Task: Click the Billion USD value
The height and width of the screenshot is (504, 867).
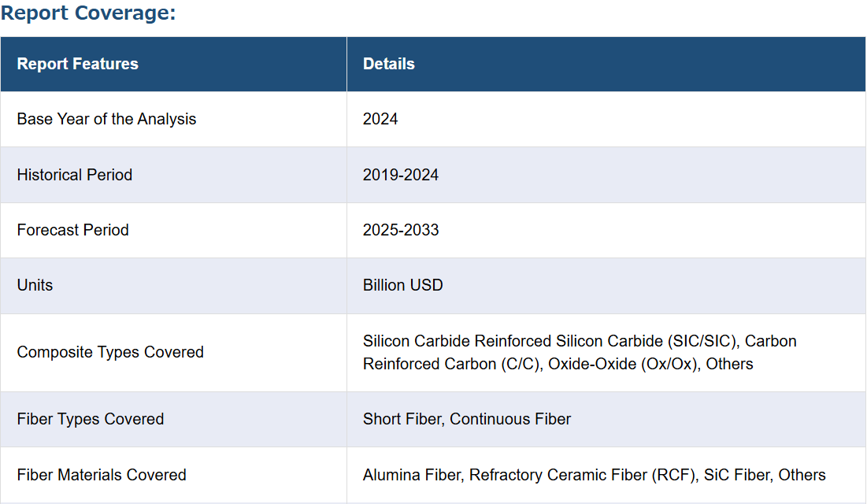Action: click(402, 285)
